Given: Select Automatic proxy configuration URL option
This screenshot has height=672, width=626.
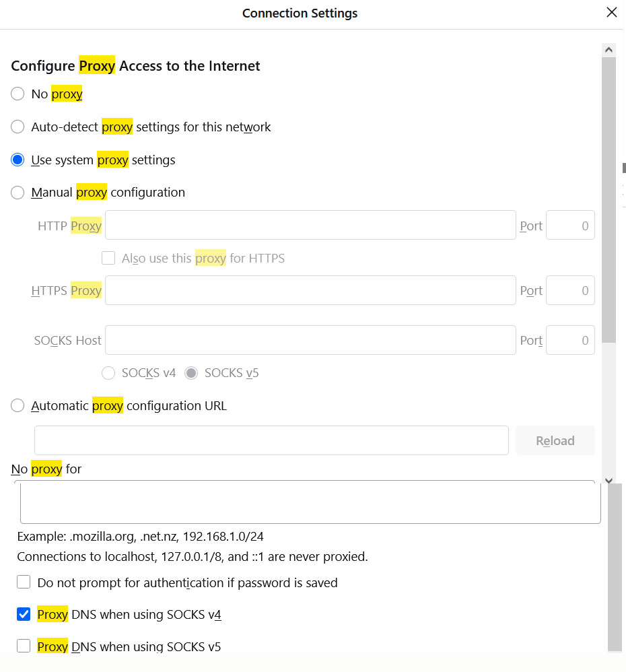Looking at the screenshot, I should pos(18,406).
